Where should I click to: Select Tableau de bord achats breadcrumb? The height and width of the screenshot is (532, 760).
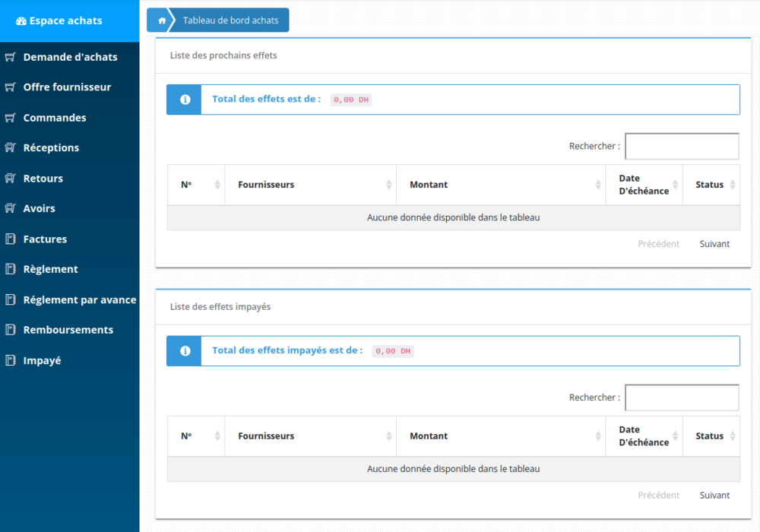click(230, 21)
